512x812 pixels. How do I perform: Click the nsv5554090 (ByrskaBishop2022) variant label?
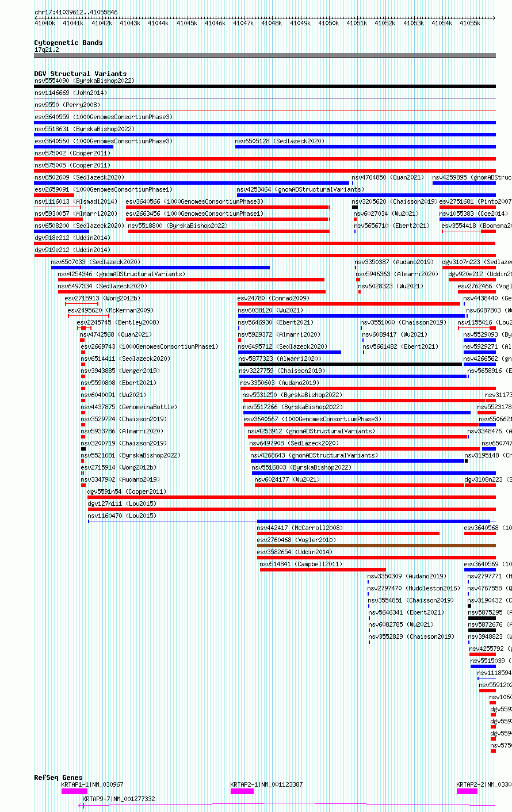tap(85, 81)
